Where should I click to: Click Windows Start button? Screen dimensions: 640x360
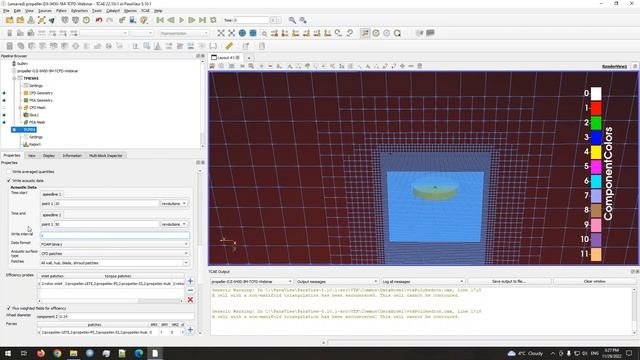pyautogui.click(x=8, y=353)
